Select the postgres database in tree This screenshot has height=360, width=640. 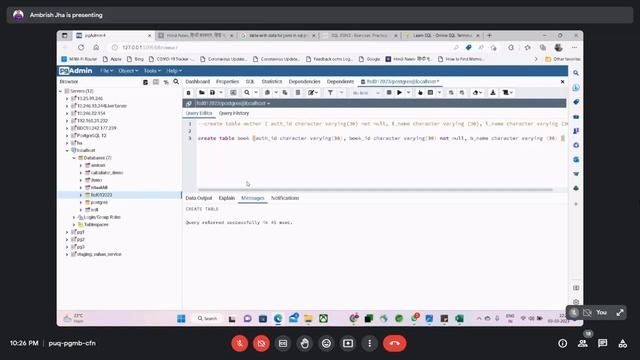[99, 202]
